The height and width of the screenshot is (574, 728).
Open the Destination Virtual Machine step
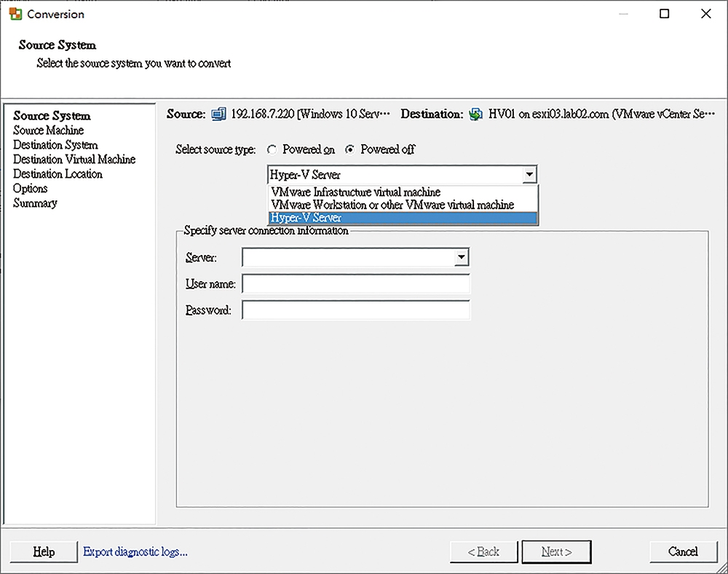74,160
